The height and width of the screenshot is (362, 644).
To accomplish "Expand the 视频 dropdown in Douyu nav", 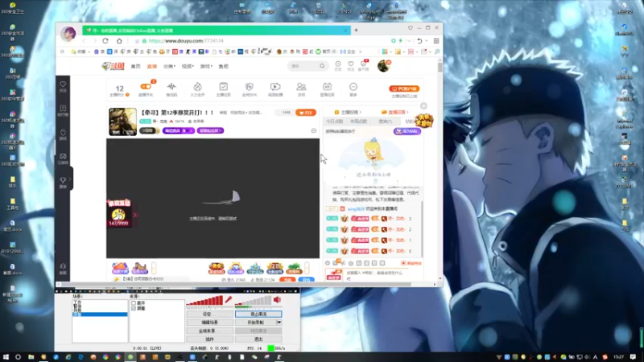I will point(188,66).
